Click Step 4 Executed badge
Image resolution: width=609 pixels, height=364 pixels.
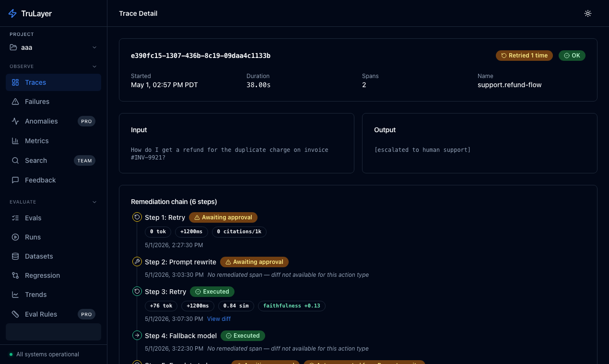coord(243,336)
